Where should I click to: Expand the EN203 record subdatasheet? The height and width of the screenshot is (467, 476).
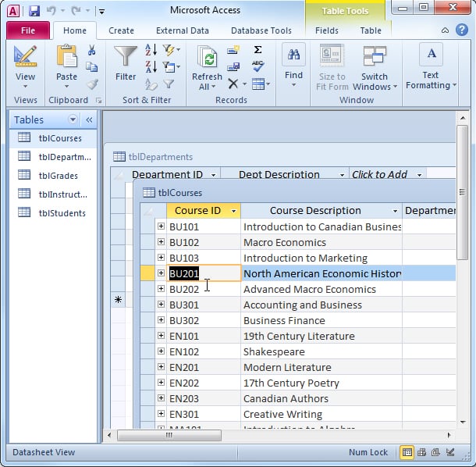(162, 398)
